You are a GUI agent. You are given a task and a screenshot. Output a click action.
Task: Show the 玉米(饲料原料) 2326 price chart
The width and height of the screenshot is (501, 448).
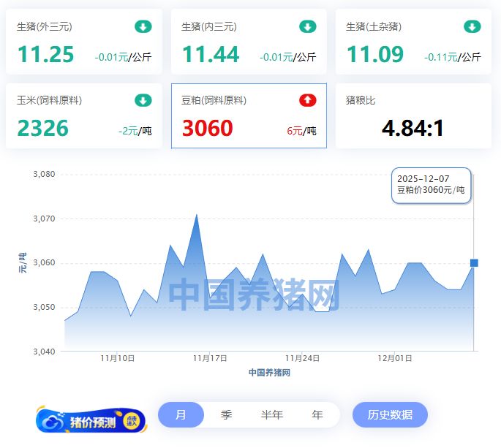(84, 116)
